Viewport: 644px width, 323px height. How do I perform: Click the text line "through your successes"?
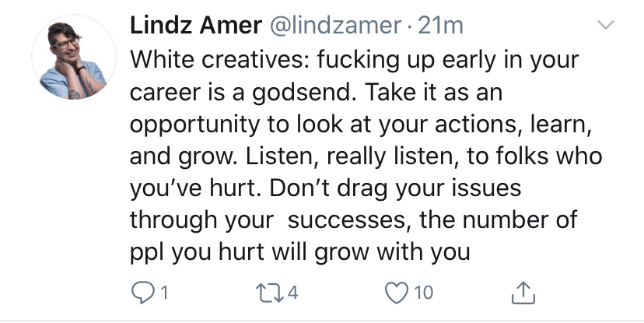[271, 220]
